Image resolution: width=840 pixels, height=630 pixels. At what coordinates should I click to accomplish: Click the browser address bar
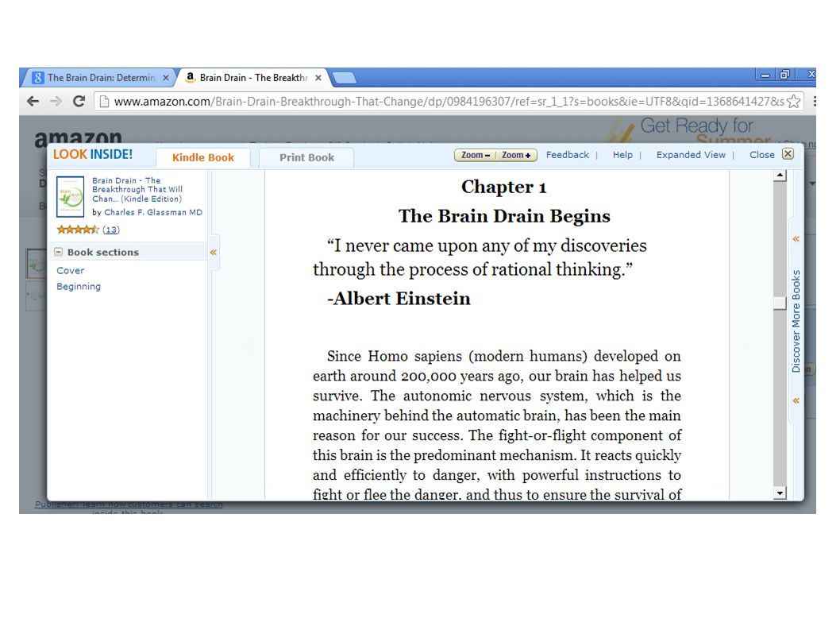(x=449, y=102)
